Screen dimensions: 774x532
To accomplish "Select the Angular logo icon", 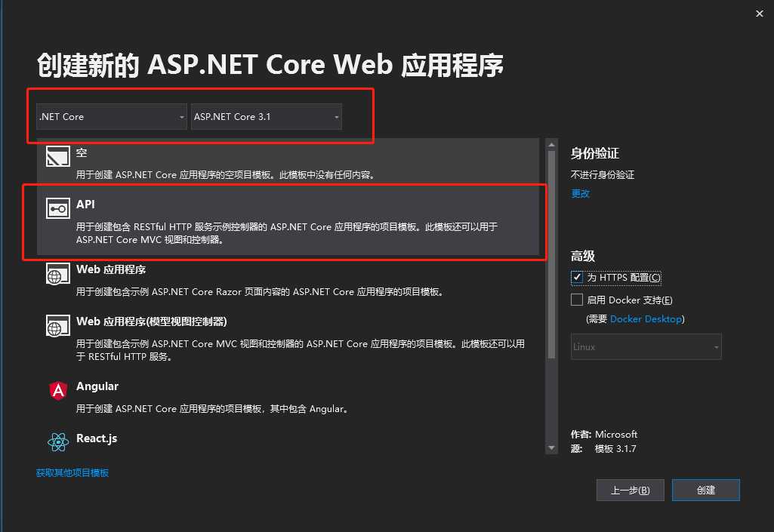I will coord(58,391).
